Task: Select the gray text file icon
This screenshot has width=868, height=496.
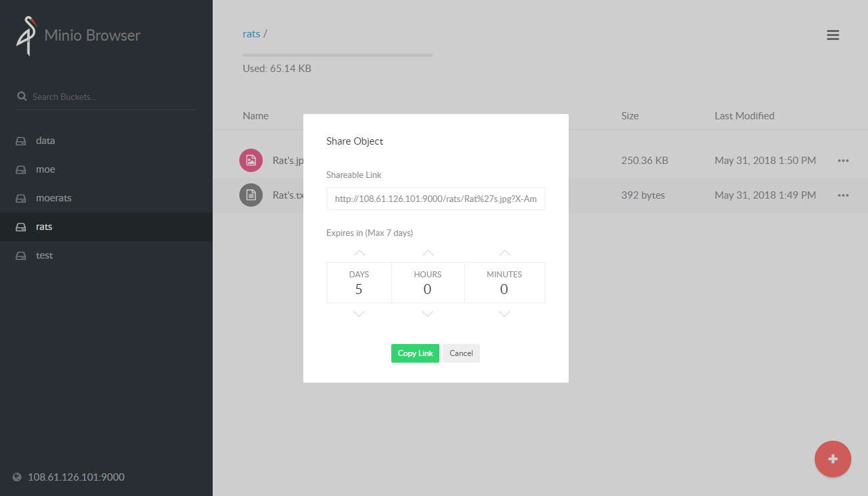Action: [251, 195]
